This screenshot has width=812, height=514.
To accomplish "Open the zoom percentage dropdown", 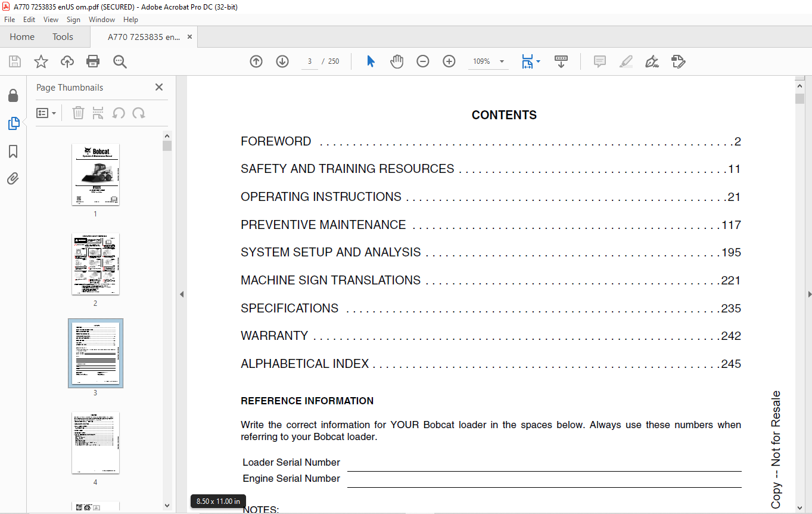I will click(x=502, y=61).
